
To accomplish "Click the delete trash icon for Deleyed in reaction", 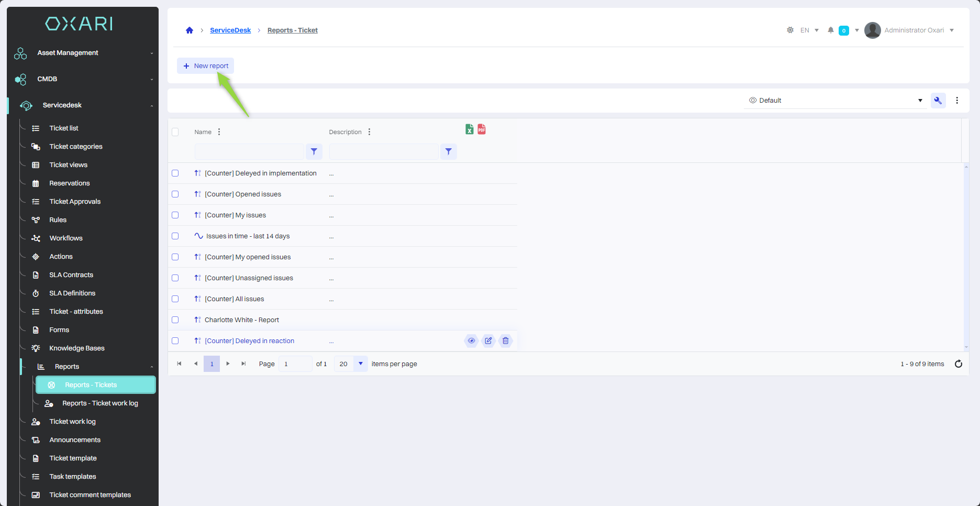I will pos(505,341).
